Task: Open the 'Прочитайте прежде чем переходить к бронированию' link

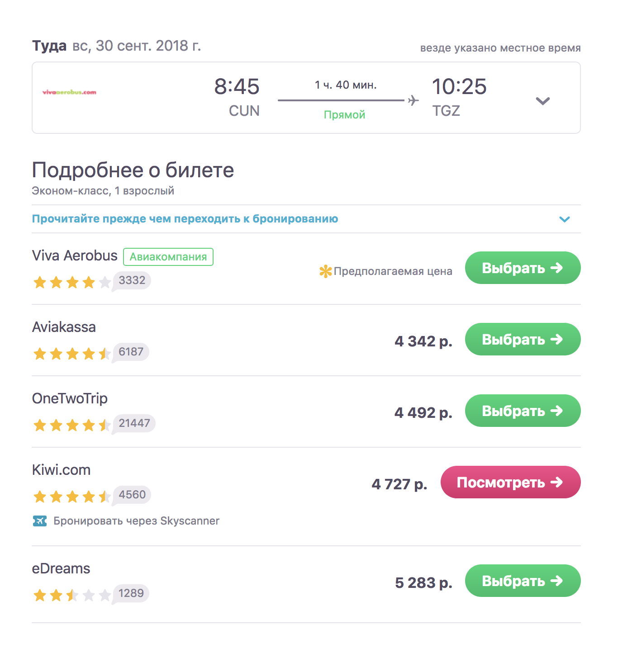Action: tap(185, 219)
